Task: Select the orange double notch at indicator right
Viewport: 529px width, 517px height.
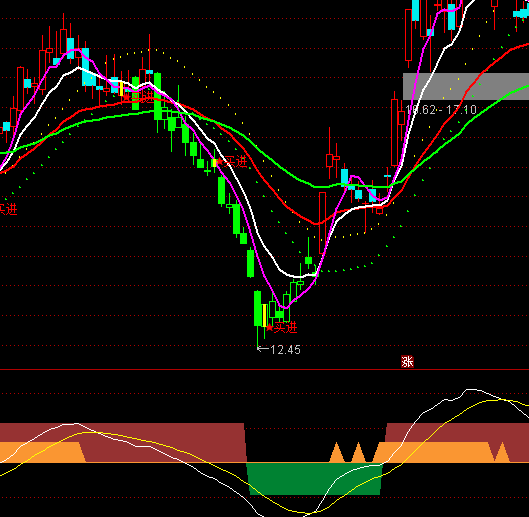Action: 499,452
